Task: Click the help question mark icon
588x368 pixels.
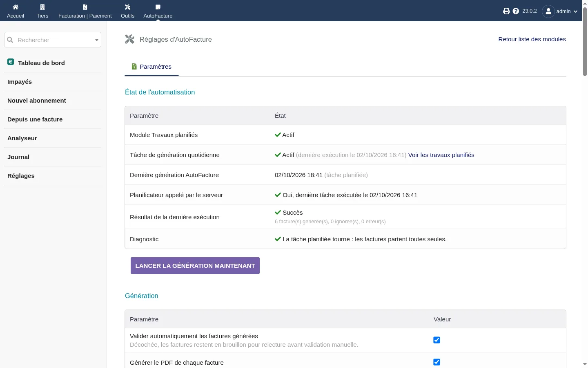Action: (516, 11)
